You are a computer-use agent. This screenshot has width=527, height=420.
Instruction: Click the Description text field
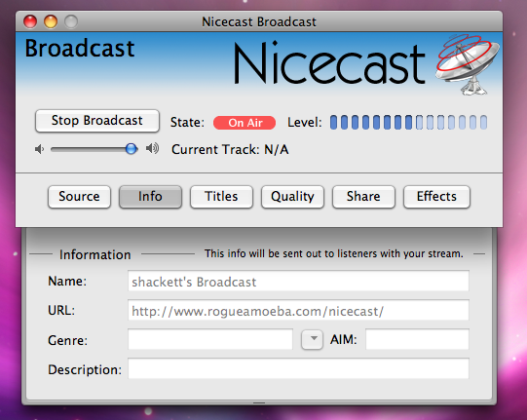[298, 369]
